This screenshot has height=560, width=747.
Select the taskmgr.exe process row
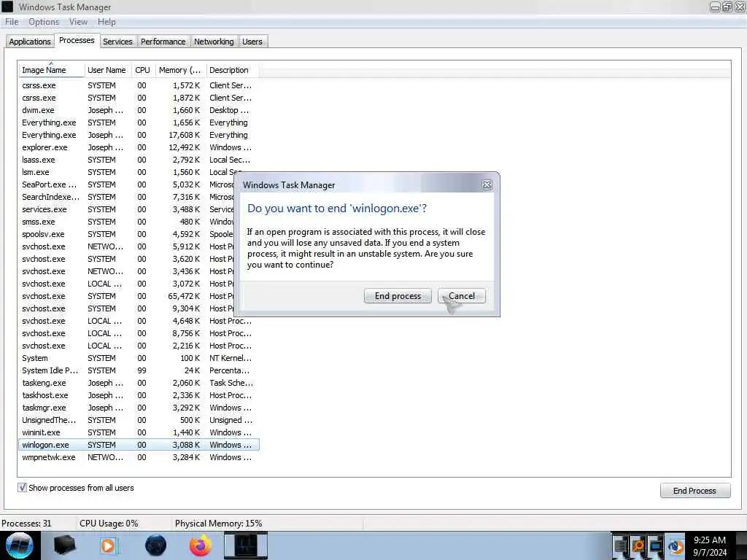(139, 408)
